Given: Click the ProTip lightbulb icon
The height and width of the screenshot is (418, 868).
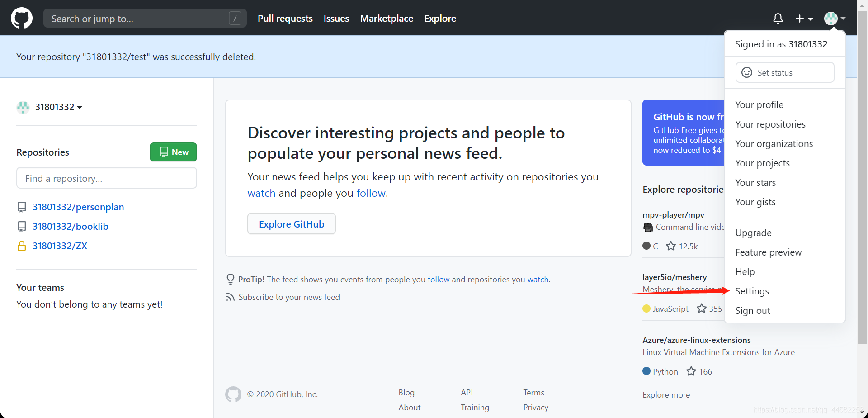Looking at the screenshot, I should pos(231,279).
